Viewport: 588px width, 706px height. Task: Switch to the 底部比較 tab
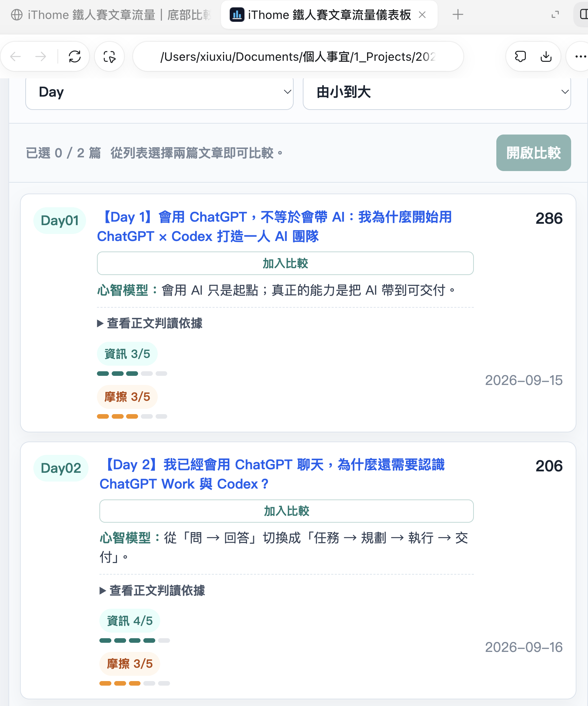click(111, 15)
